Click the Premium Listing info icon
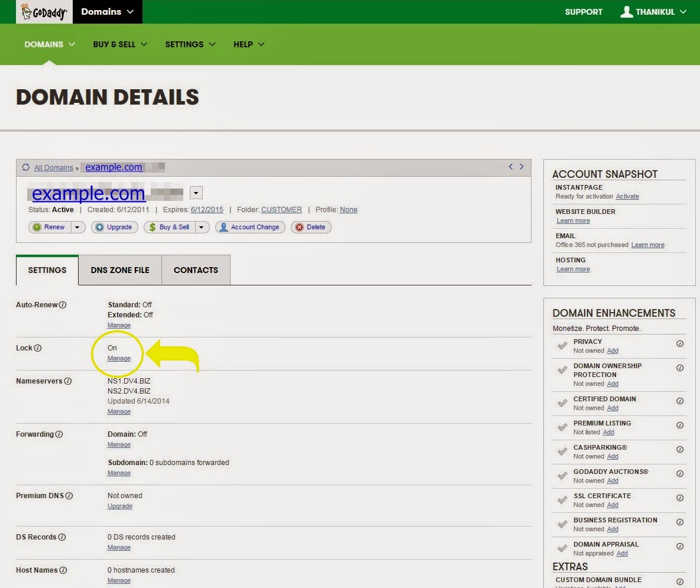The width and height of the screenshot is (700, 588). [x=679, y=425]
